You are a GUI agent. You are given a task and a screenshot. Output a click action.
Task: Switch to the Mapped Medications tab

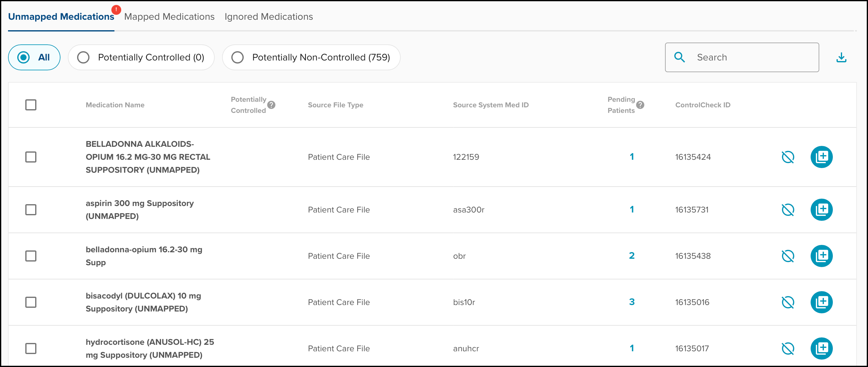(169, 17)
